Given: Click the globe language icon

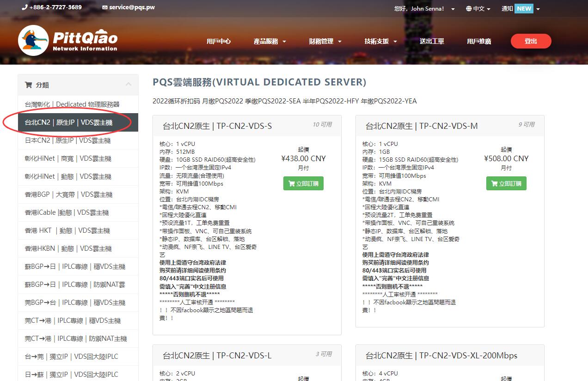Looking at the screenshot, I should [469, 8].
